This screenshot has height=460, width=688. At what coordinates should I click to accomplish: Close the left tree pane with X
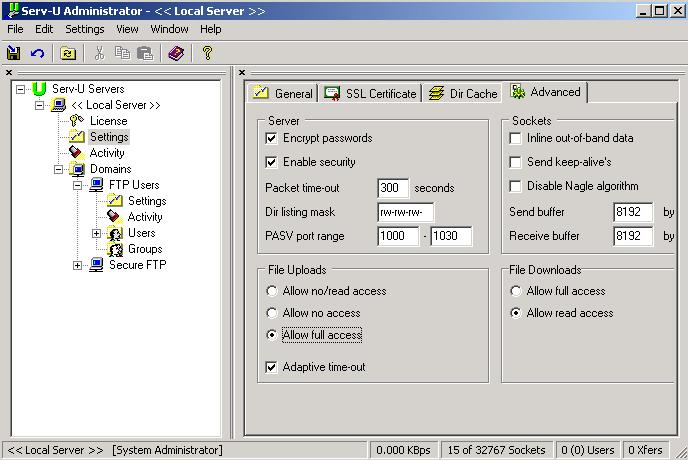(x=9, y=72)
